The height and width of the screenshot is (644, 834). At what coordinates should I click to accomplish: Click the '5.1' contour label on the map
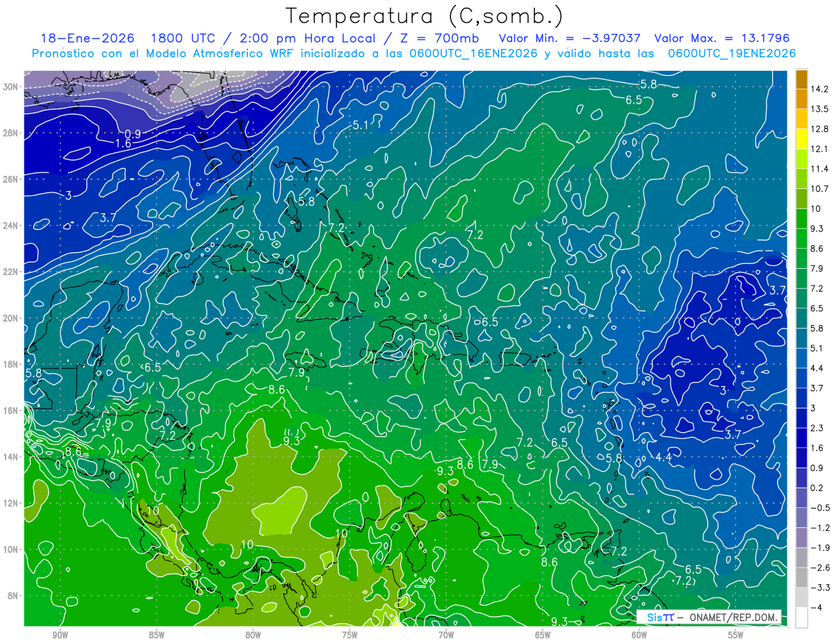point(361,125)
